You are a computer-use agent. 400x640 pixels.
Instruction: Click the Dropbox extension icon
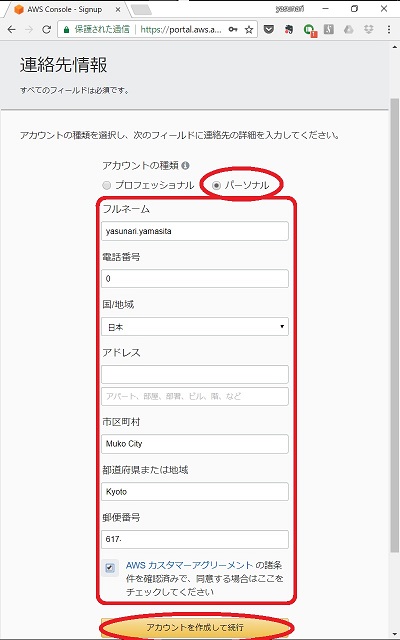[x=369, y=29]
